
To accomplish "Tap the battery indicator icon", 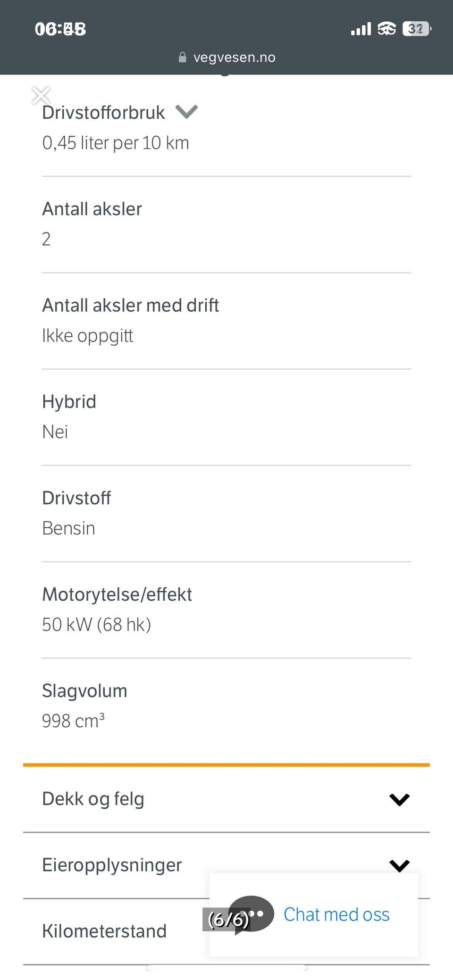I will click(x=416, y=29).
